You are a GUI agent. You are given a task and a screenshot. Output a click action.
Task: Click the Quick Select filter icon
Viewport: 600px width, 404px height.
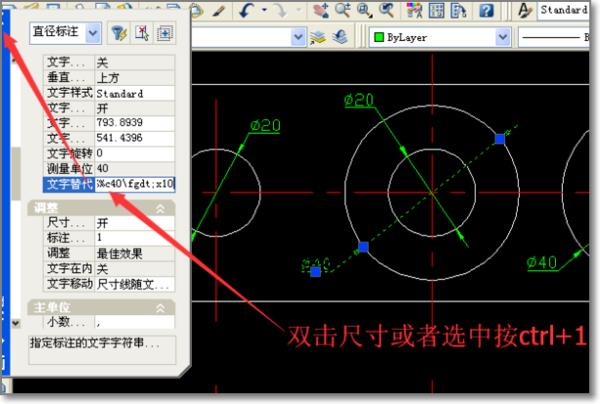pyautogui.click(x=119, y=33)
